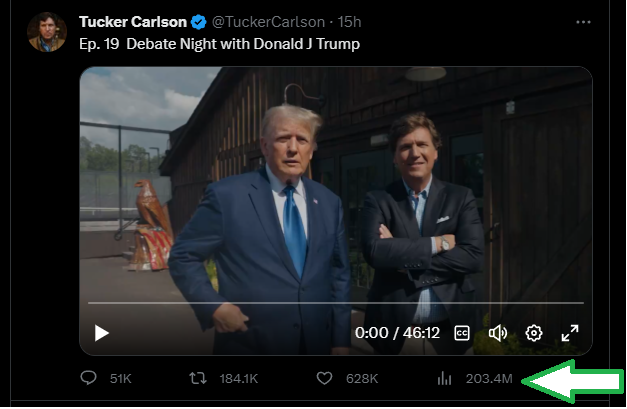The width and height of the screenshot is (627, 409).
Task: Play the Debate Night video
Action: point(102,333)
